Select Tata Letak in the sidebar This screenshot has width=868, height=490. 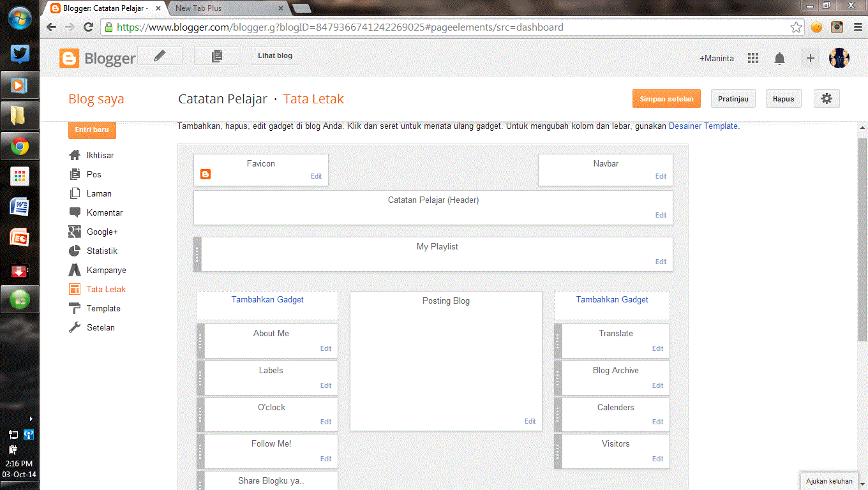(x=106, y=289)
